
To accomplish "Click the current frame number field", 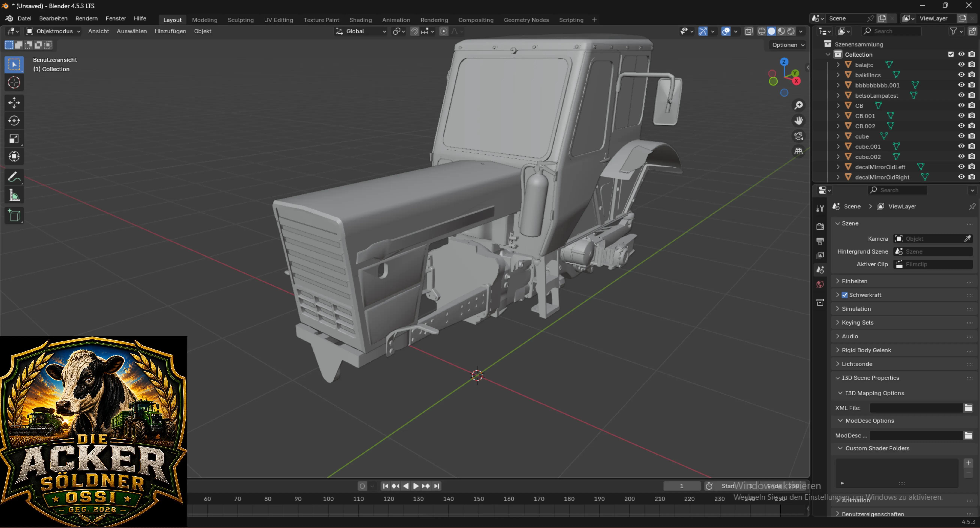I will pos(682,486).
